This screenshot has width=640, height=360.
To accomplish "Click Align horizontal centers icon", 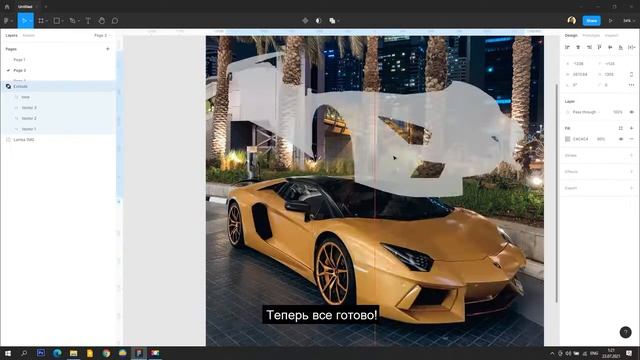I will point(578,47).
